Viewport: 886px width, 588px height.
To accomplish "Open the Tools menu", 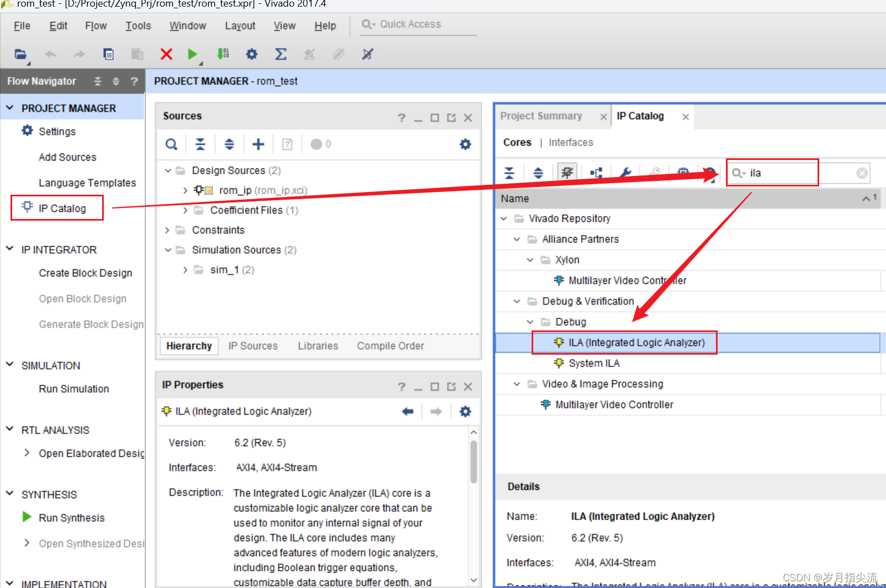I will [x=138, y=26].
